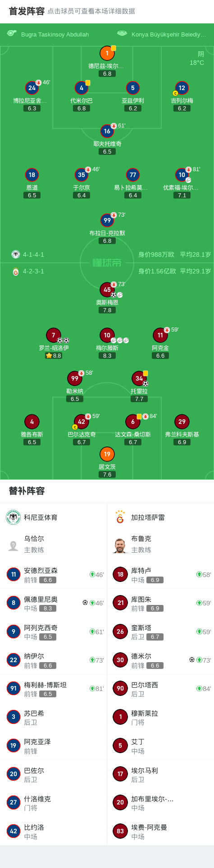214x868 pixels.
Task: Select 奥斯梅恩 number 45 player badge
Action: pos(107,290)
